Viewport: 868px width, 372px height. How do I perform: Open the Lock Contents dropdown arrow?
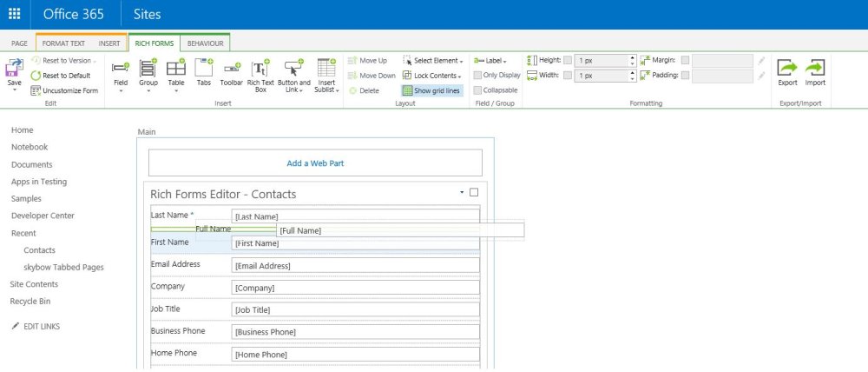click(460, 76)
